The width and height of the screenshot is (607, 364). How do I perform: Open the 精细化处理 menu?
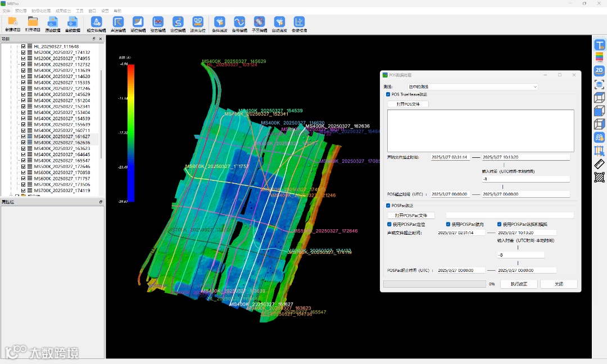pyautogui.click(x=41, y=11)
